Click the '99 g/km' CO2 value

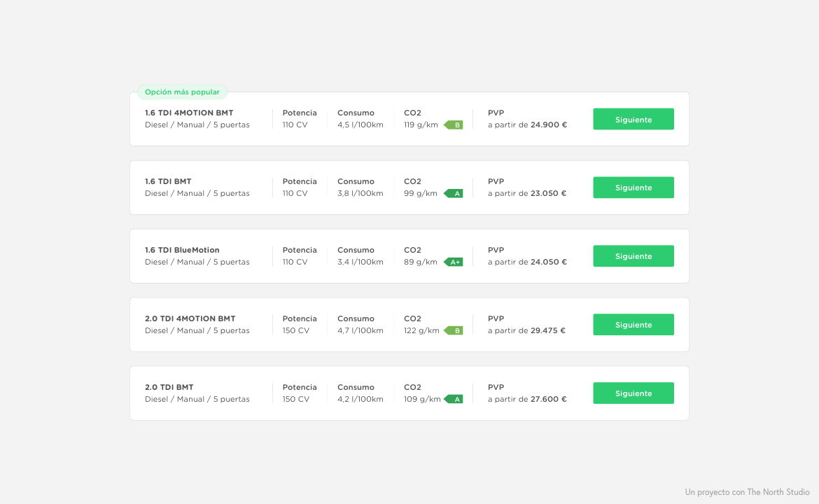421,193
